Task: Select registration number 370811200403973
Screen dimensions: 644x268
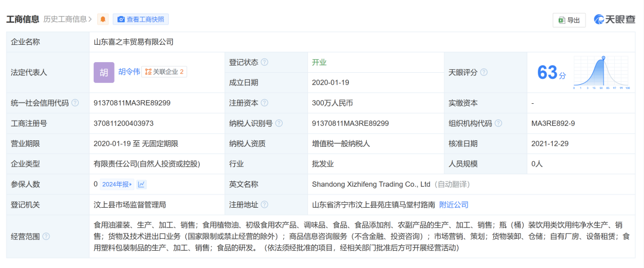Action: point(123,124)
